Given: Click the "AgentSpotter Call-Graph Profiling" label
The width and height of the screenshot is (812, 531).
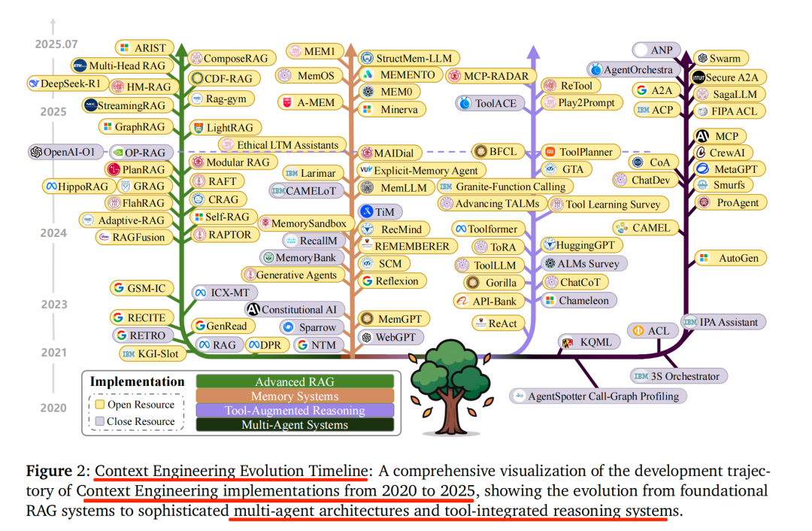Looking at the screenshot, I should coord(598,396).
